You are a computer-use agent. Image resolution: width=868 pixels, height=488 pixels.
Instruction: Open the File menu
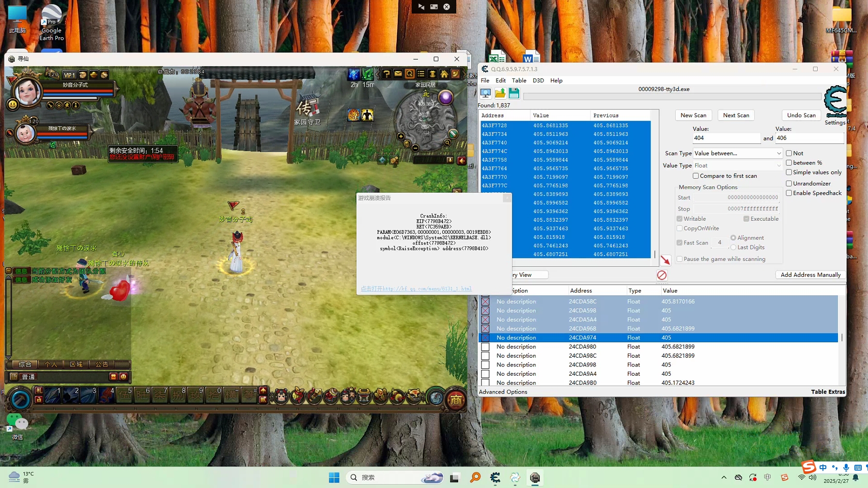(485, 80)
